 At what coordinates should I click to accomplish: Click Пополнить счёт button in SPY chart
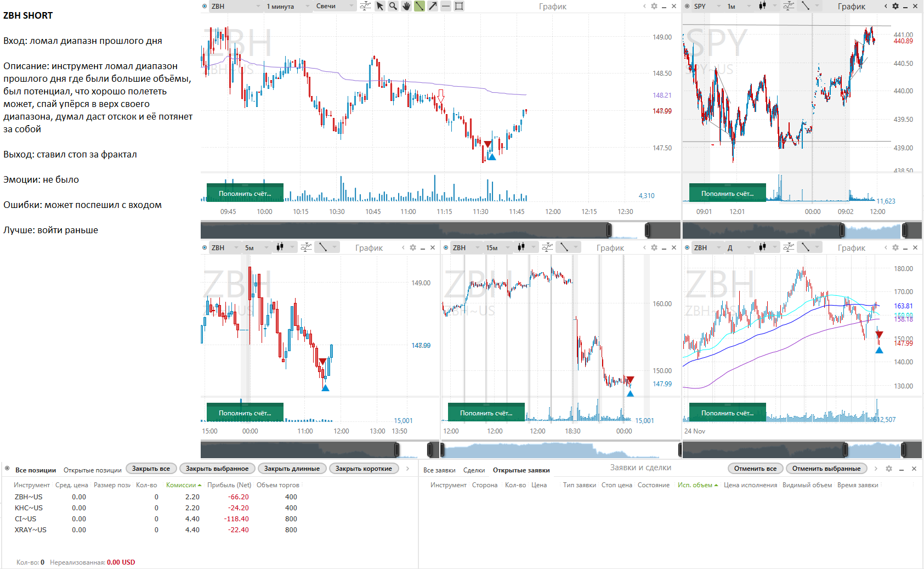pos(727,193)
